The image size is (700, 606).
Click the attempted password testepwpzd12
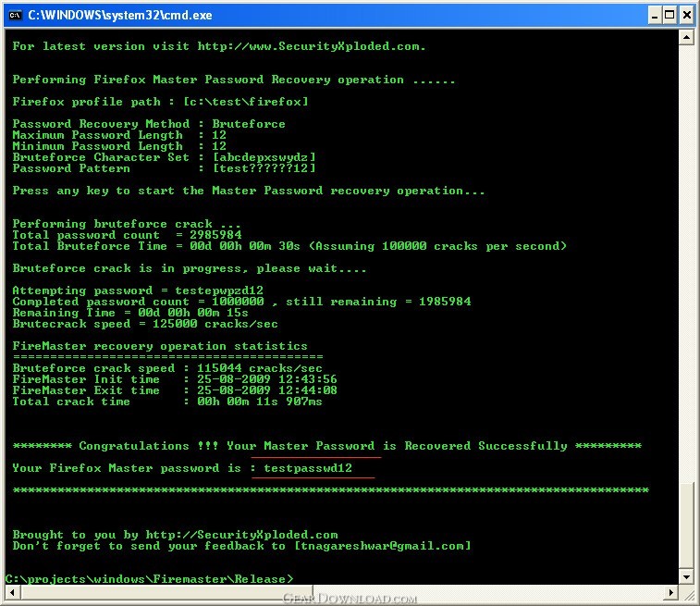[x=219, y=291]
